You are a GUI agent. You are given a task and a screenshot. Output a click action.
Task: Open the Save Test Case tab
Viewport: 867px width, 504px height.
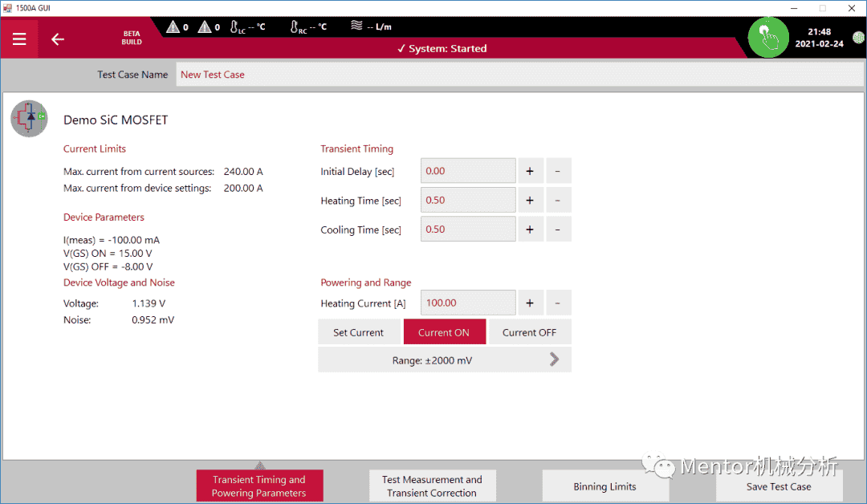pyautogui.click(x=779, y=486)
